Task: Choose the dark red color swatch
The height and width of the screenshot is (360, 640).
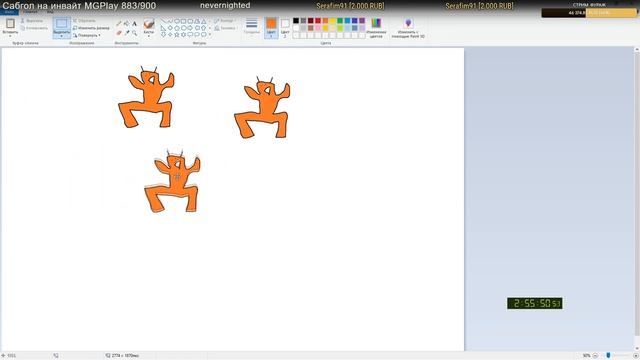Action: pyautogui.click(x=311, y=20)
